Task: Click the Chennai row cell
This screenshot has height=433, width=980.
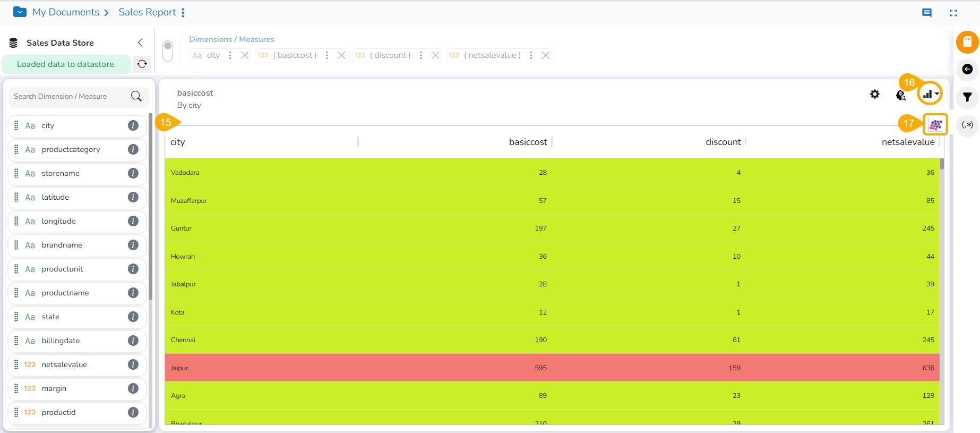Action: click(183, 340)
